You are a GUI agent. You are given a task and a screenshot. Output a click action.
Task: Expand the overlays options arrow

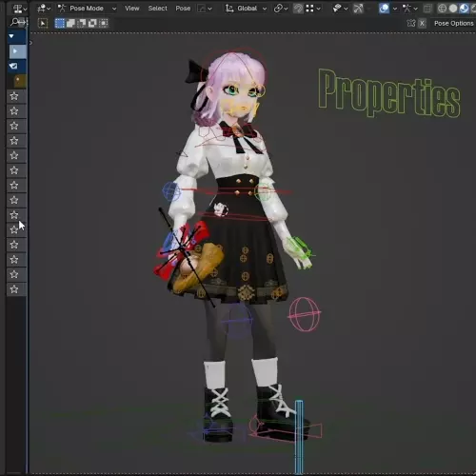tap(395, 9)
